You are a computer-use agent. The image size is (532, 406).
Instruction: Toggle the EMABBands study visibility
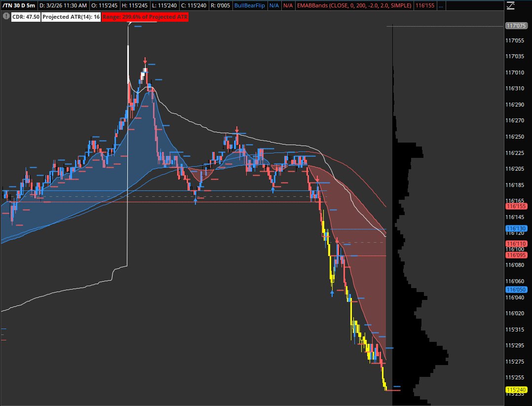point(353,6)
